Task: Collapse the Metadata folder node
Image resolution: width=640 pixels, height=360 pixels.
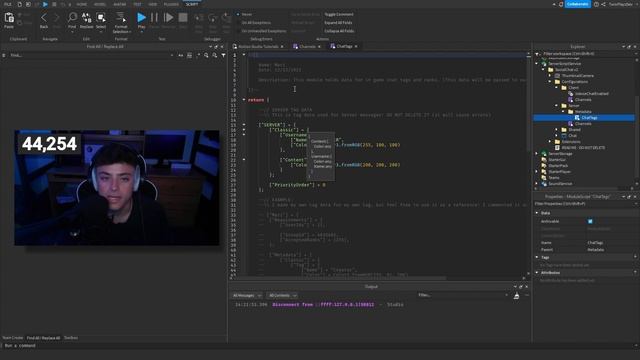Action: tap(563, 111)
